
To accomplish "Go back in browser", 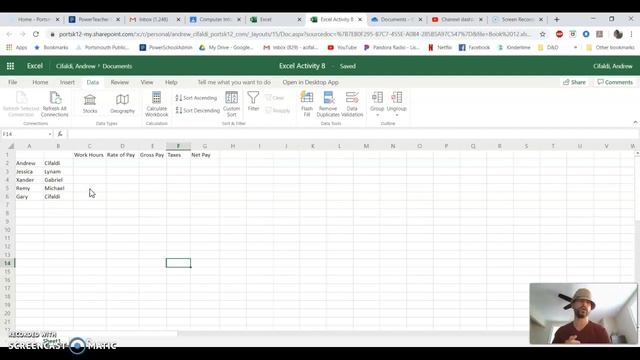I will [9, 34].
